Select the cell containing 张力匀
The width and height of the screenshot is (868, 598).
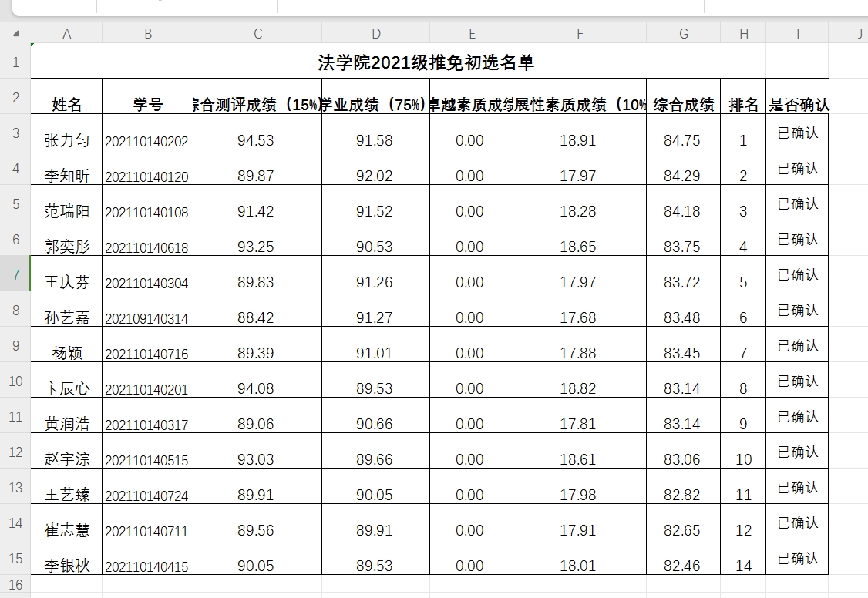click(x=66, y=140)
